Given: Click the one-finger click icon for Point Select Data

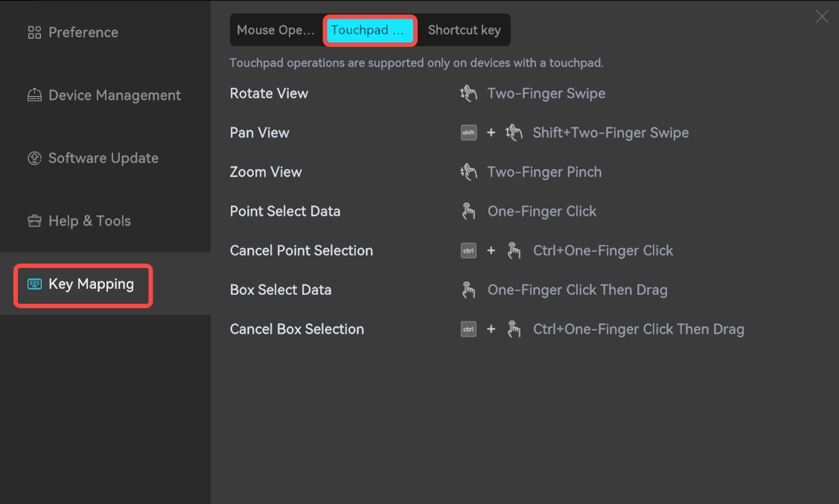Looking at the screenshot, I should pyautogui.click(x=468, y=211).
